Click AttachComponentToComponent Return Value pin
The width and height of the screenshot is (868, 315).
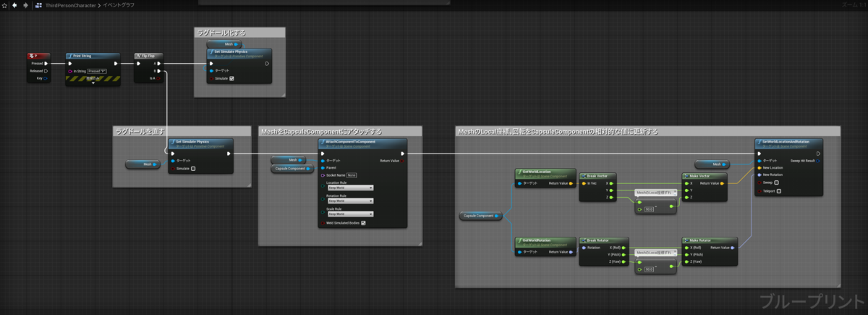coord(402,160)
